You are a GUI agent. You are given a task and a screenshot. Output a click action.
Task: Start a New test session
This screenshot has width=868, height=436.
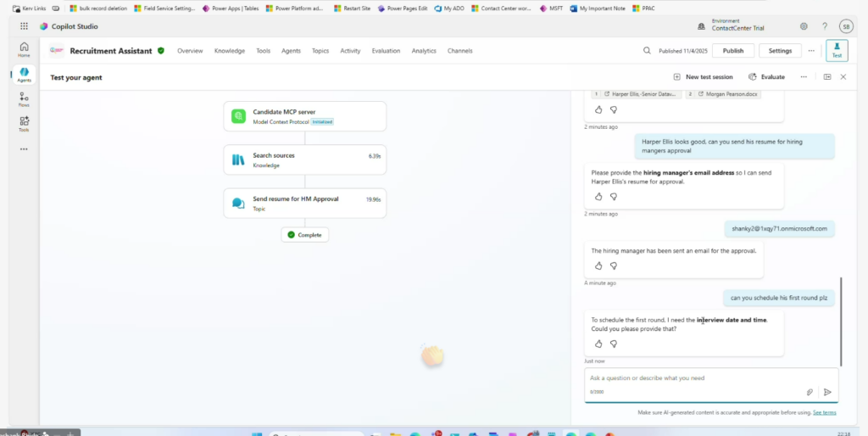pos(703,77)
